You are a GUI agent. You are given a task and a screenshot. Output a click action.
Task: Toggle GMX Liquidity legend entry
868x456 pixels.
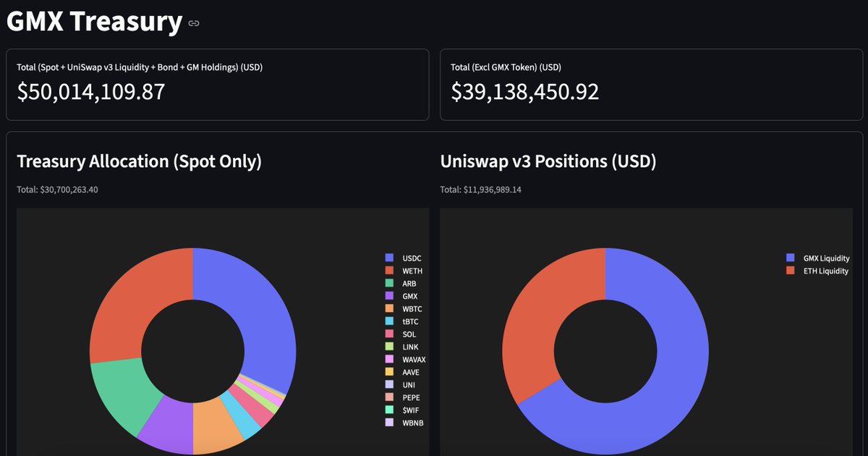818,258
